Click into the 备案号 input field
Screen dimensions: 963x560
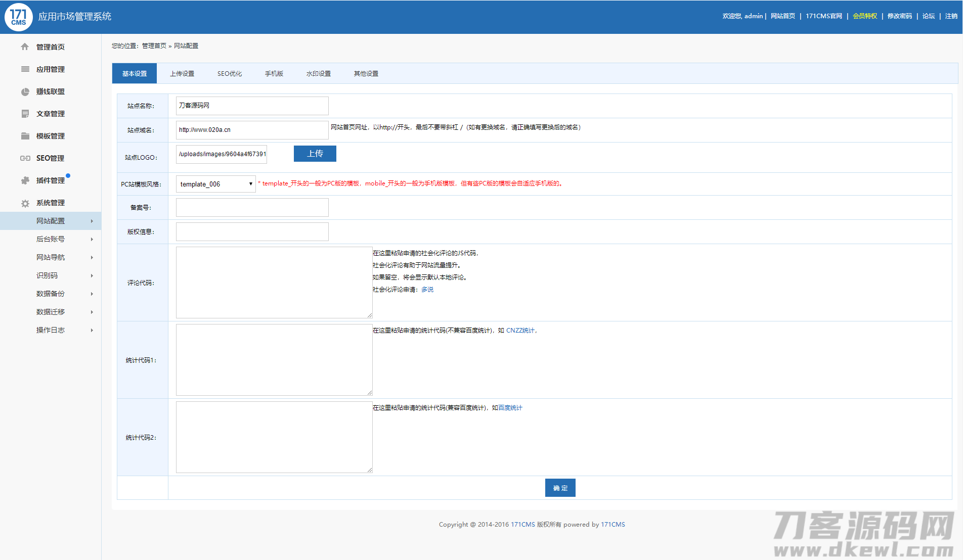(x=252, y=208)
